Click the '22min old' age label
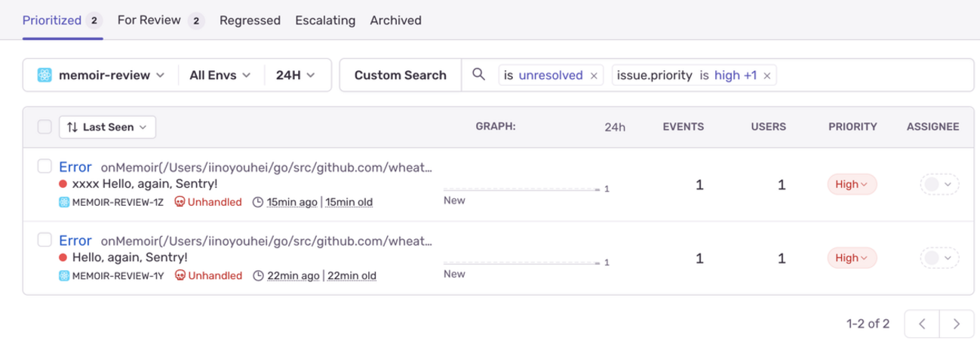980x356 pixels. (x=351, y=276)
